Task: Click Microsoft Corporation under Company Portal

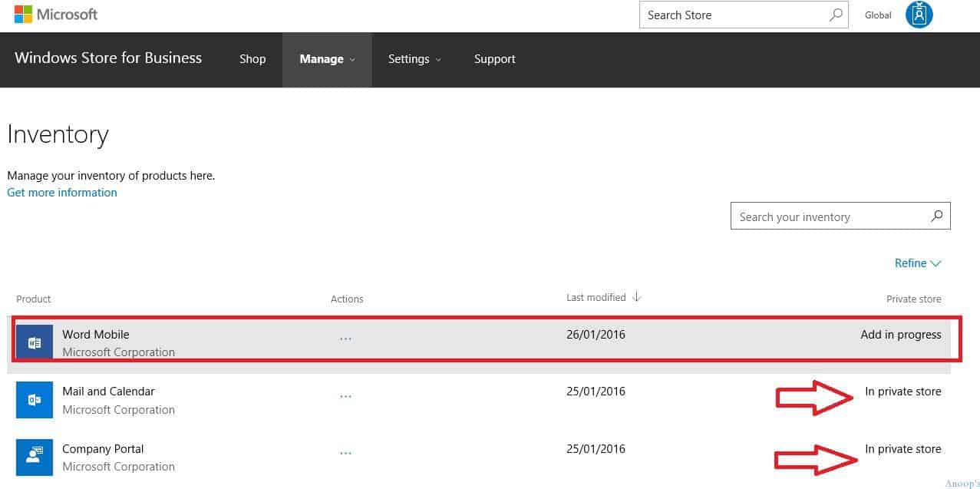Action: pyautogui.click(x=118, y=467)
